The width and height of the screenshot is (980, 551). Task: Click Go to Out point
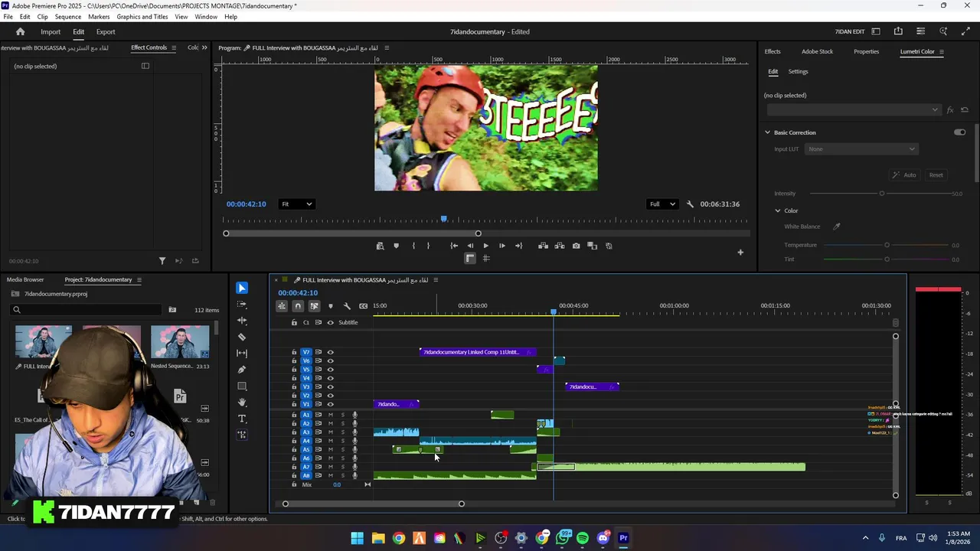518,246
